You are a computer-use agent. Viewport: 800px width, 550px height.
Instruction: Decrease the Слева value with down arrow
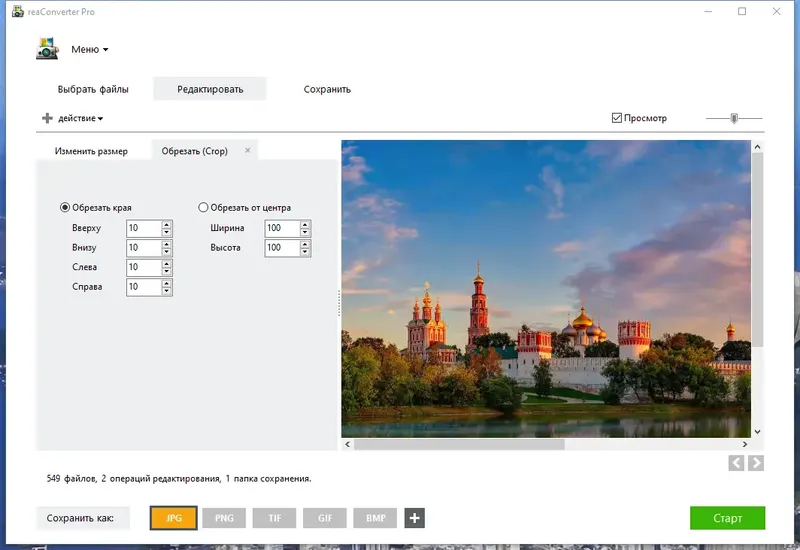[x=166, y=271]
